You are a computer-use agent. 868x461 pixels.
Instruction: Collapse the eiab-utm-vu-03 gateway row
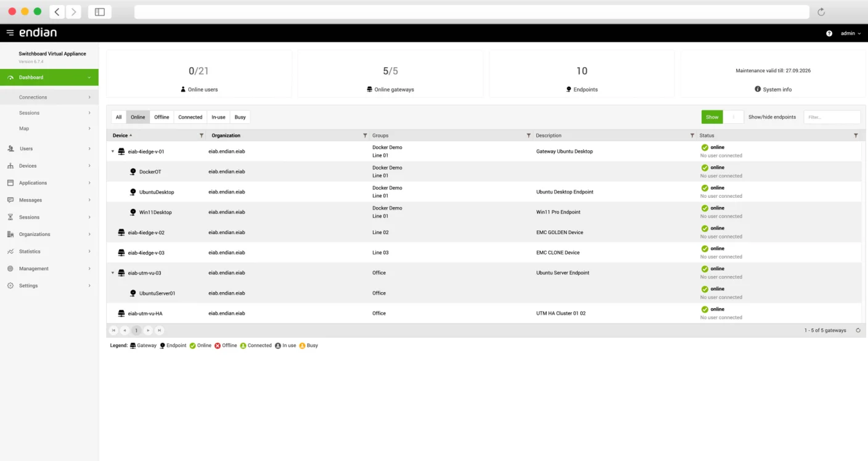tap(112, 272)
